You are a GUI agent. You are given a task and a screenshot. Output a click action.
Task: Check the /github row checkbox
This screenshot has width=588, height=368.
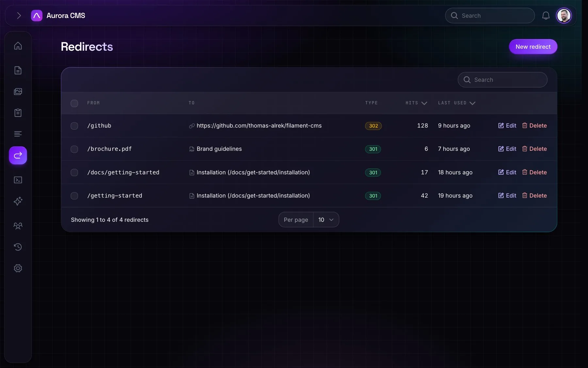pyautogui.click(x=74, y=126)
